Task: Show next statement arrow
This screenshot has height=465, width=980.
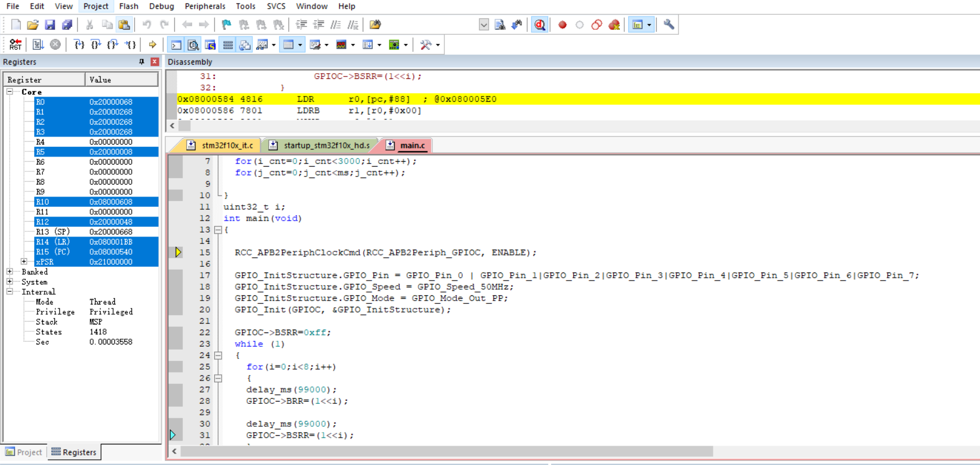Action: point(152,45)
